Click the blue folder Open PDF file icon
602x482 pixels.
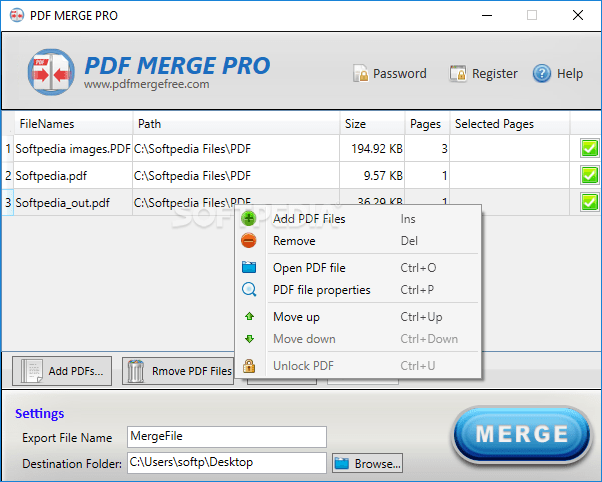[x=249, y=267]
